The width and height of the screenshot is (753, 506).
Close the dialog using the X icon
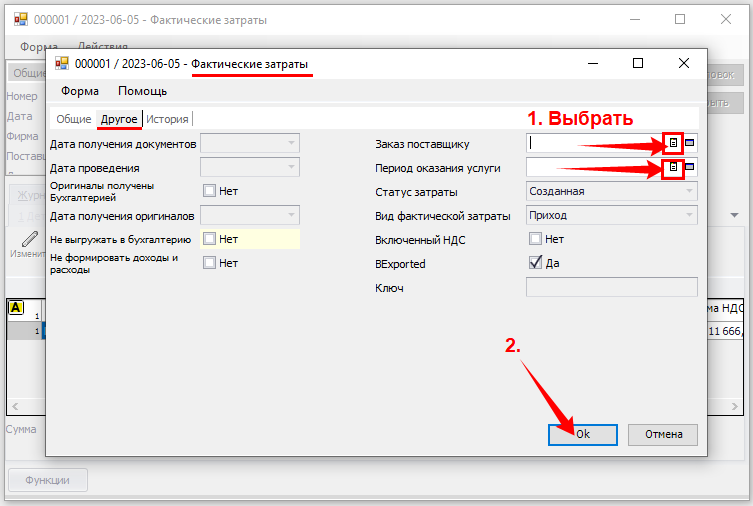684,63
